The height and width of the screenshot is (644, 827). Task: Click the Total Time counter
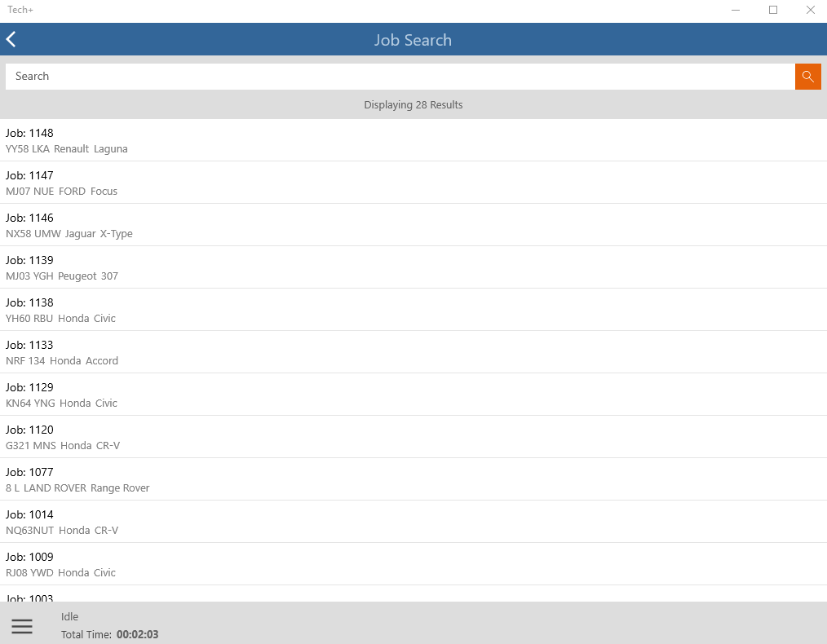(x=137, y=634)
